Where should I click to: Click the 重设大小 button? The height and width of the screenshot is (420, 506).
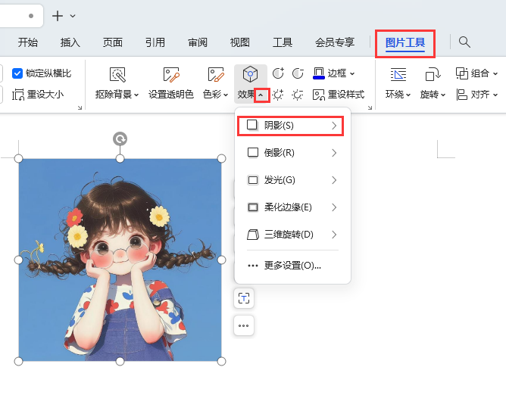(x=38, y=95)
